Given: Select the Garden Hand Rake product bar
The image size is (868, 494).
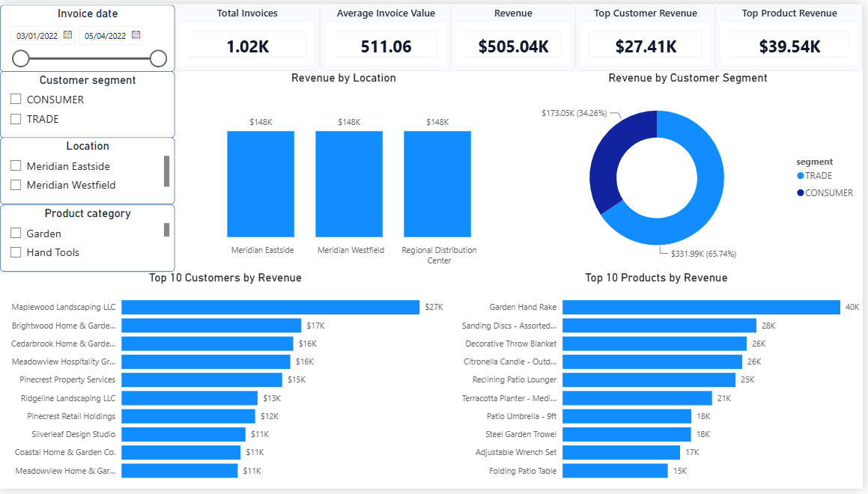Looking at the screenshot, I should click(702, 307).
